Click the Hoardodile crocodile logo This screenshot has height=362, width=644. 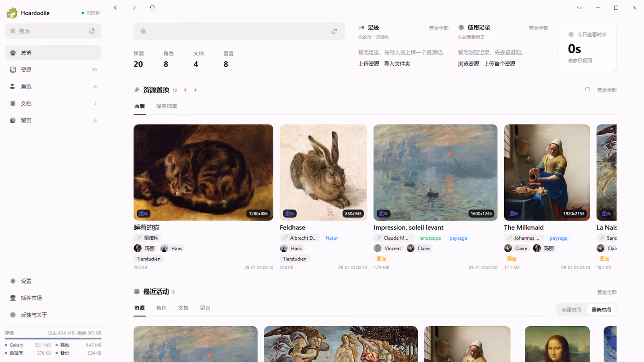[x=11, y=13]
